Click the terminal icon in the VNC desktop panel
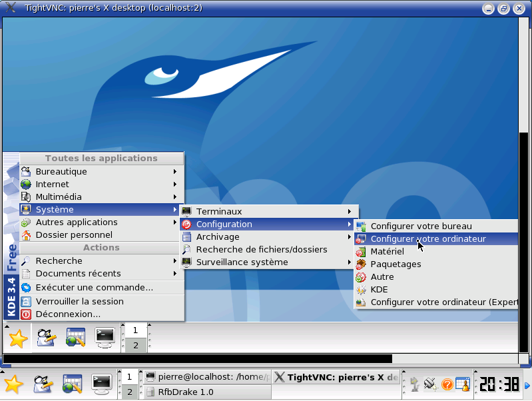The width and height of the screenshot is (532, 401). [x=105, y=338]
